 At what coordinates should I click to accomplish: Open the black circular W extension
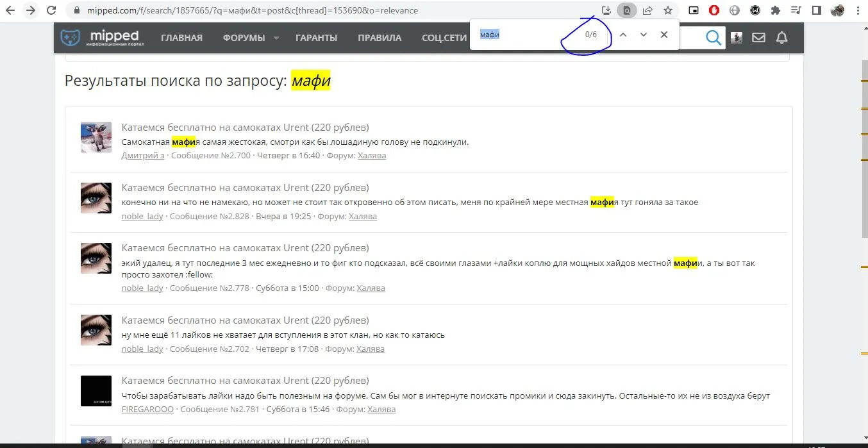[x=755, y=10]
